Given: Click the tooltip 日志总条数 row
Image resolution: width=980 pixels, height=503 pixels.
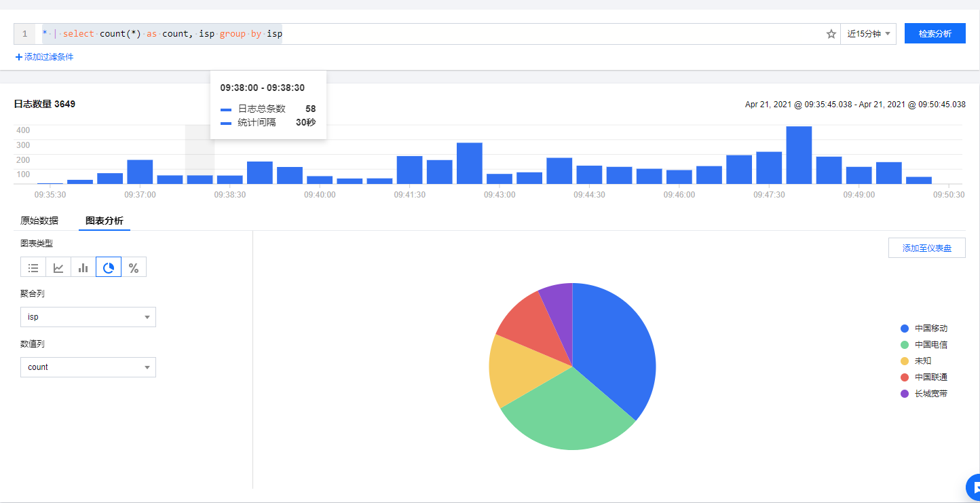Looking at the screenshot, I should [268, 109].
